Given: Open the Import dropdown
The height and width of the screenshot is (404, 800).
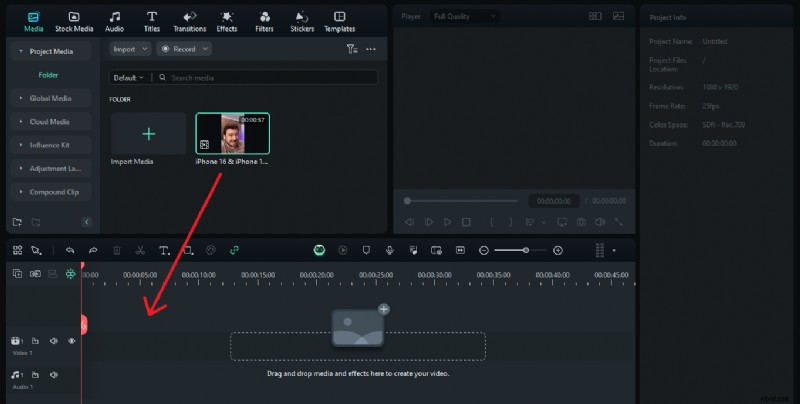Looking at the screenshot, I should tap(129, 49).
